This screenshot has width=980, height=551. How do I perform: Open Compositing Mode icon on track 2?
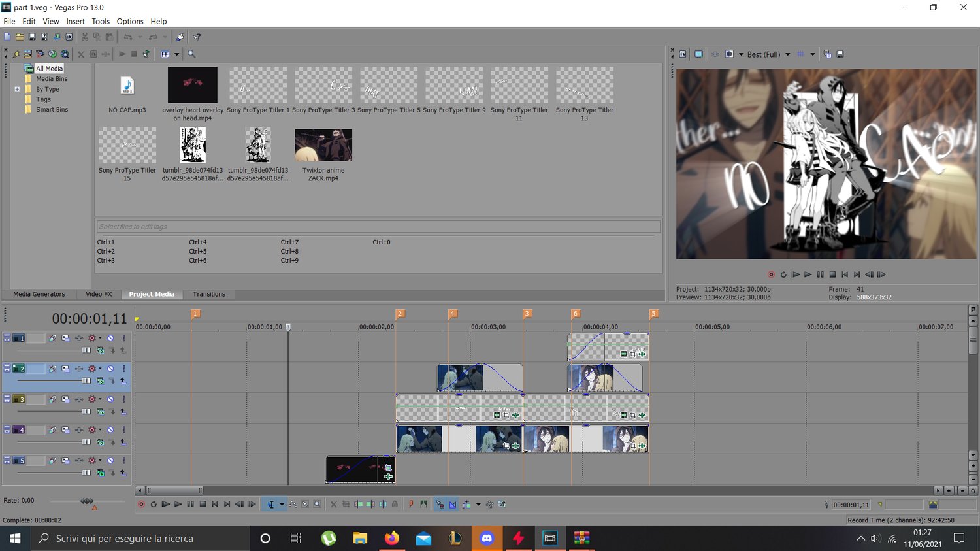[x=100, y=380]
